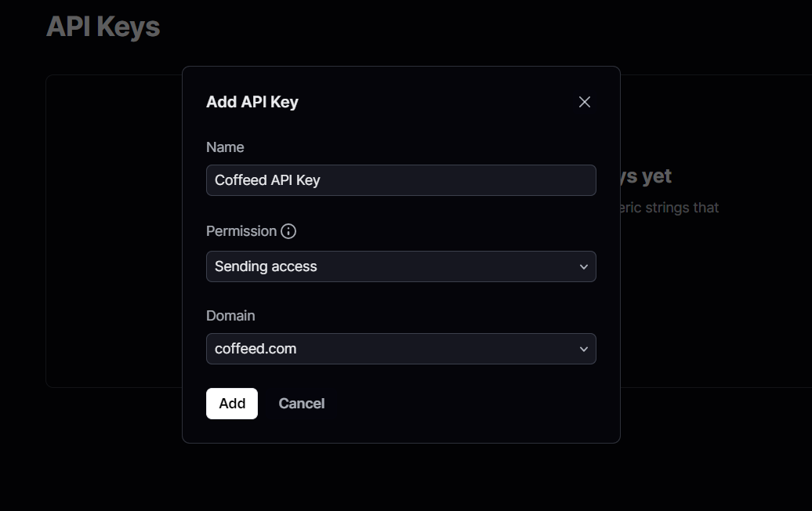Screen dimensions: 812x511
Task: Click the Name field label
Action: tap(225, 147)
